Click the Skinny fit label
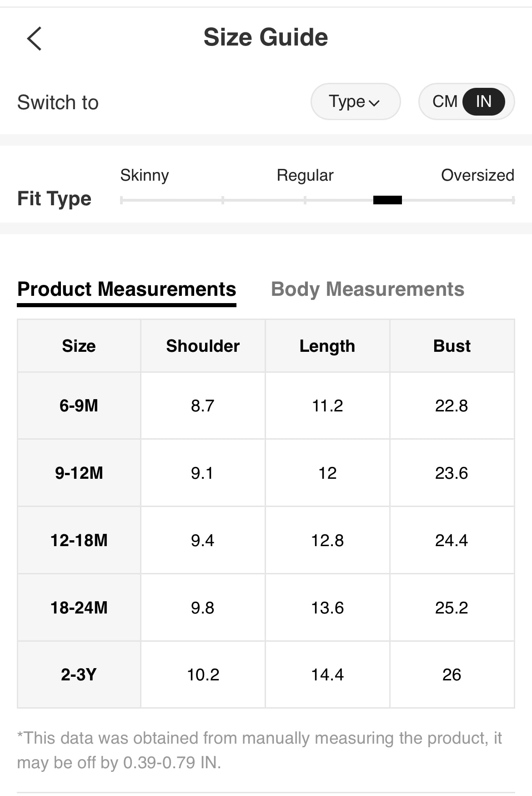 [x=144, y=175]
